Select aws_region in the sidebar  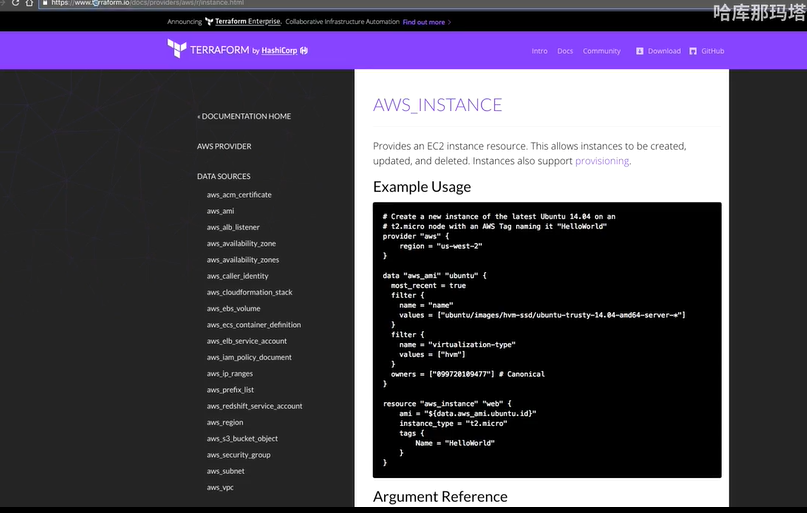[225, 422]
